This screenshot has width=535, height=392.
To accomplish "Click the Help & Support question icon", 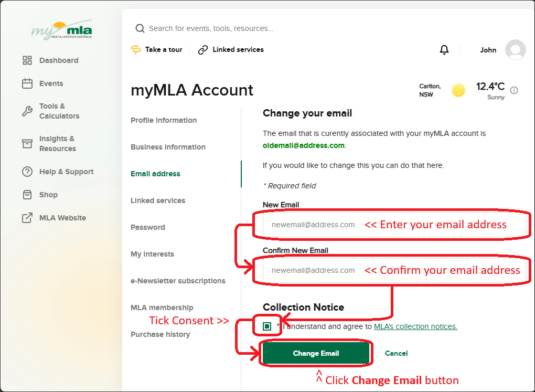I will [x=27, y=172].
